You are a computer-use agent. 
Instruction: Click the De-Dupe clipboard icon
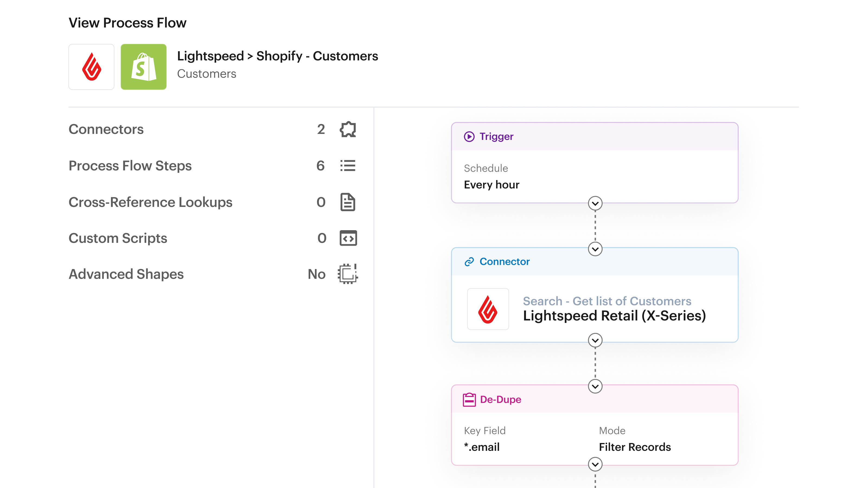[x=469, y=400]
